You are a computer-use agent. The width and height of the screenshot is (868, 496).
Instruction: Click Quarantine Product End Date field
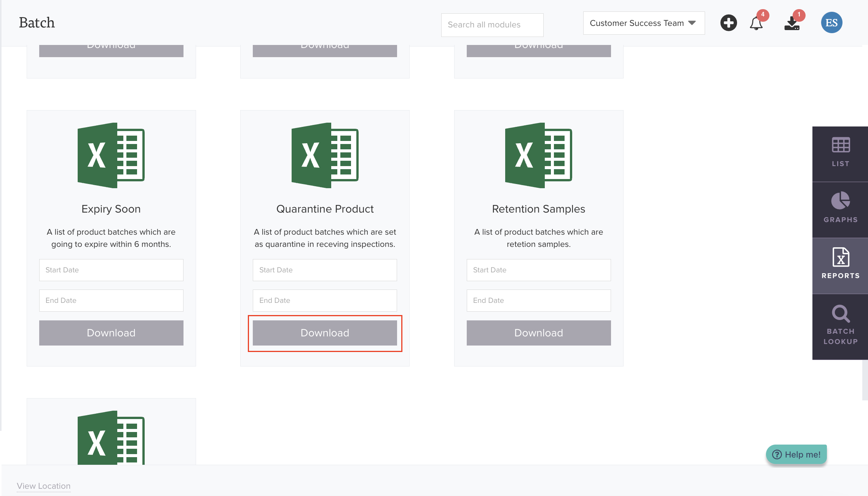(x=325, y=301)
